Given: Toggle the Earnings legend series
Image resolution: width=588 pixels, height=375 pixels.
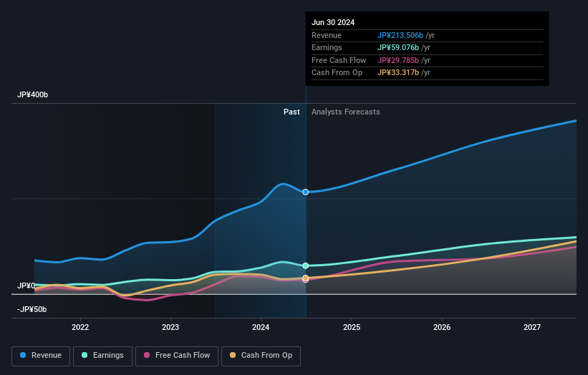Looking at the screenshot, I should coord(102,356).
